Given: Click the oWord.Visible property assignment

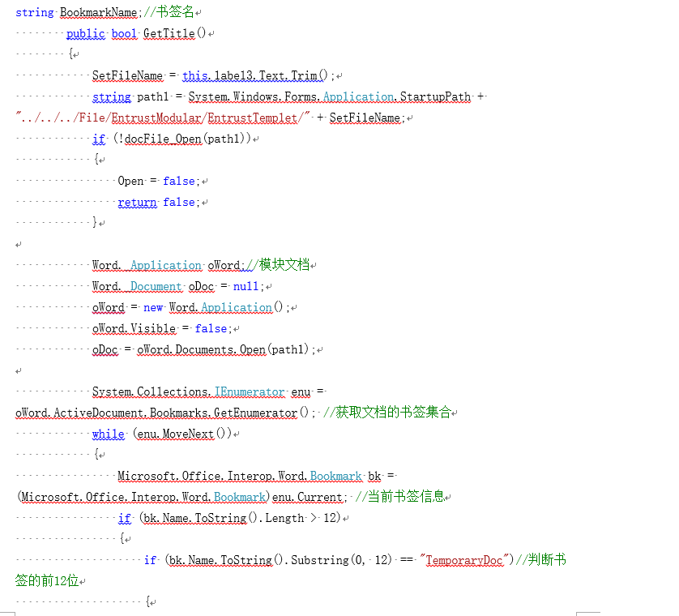Looking at the screenshot, I should pyautogui.click(x=134, y=328).
